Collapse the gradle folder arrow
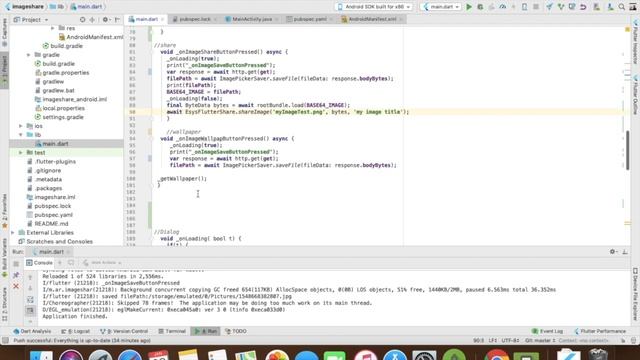 (29, 55)
